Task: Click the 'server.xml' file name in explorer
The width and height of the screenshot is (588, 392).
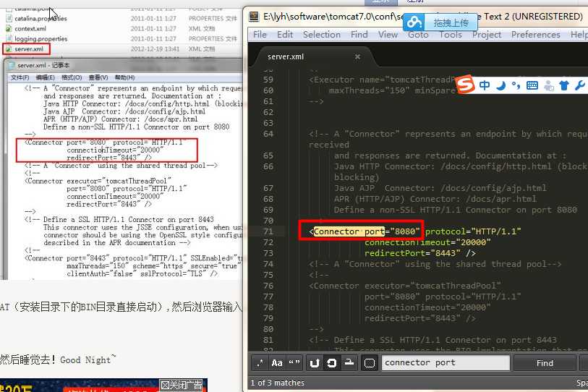Action: (x=29, y=48)
